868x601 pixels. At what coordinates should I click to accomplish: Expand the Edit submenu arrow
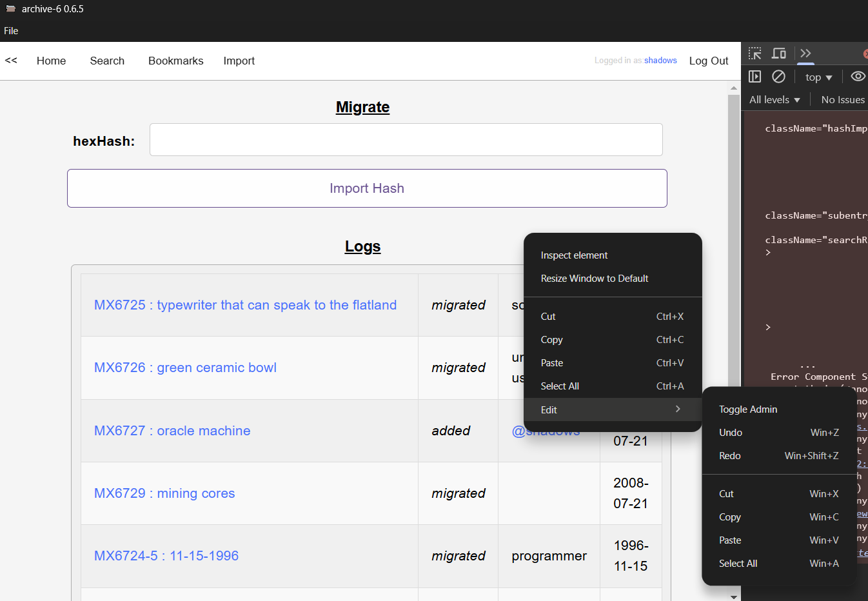(x=677, y=409)
